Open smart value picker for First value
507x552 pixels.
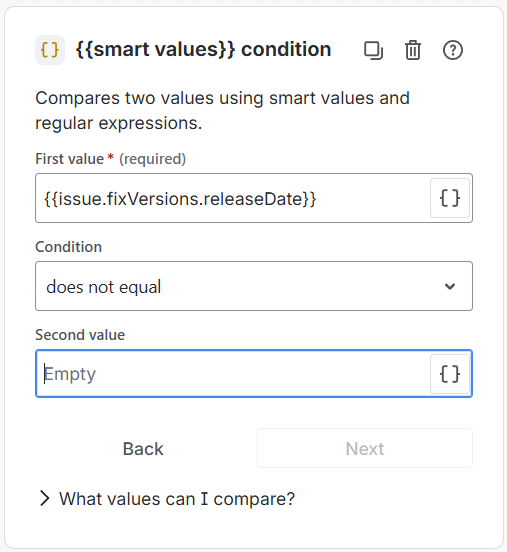(450, 198)
